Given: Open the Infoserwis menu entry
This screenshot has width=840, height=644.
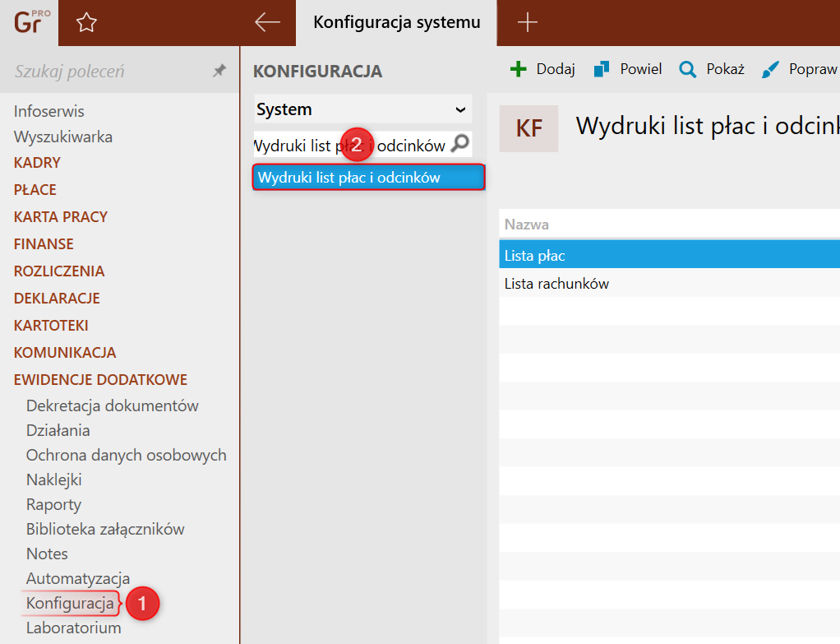Looking at the screenshot, I should pyautogui.click(x=49, y=111).
